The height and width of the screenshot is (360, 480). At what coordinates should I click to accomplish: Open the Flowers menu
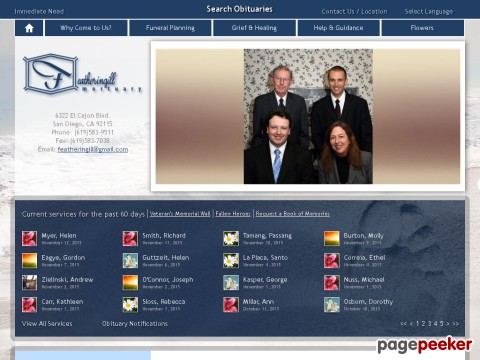422,28
